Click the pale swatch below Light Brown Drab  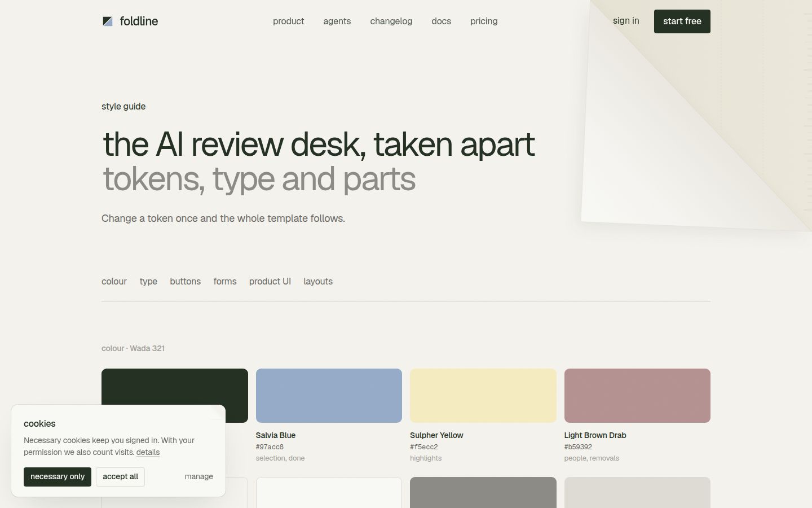pyautogui.click(x=637, y=492)
